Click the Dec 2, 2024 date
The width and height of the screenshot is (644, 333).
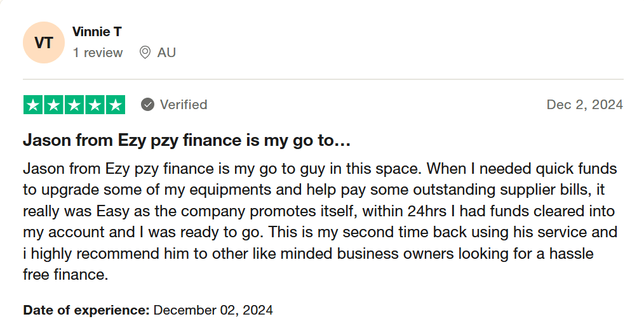click(x=585, y=105)
